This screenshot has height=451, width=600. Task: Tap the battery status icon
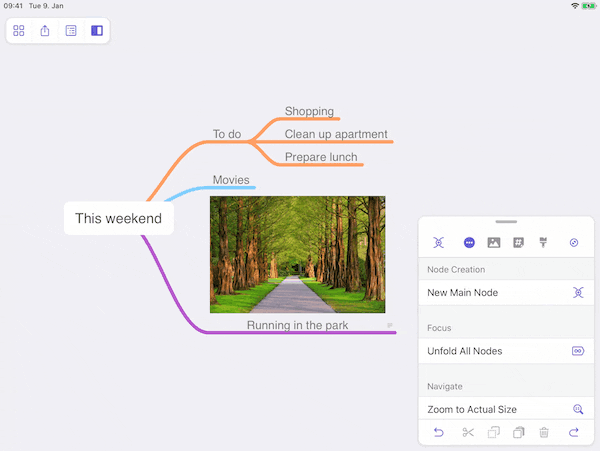(588, 6)
